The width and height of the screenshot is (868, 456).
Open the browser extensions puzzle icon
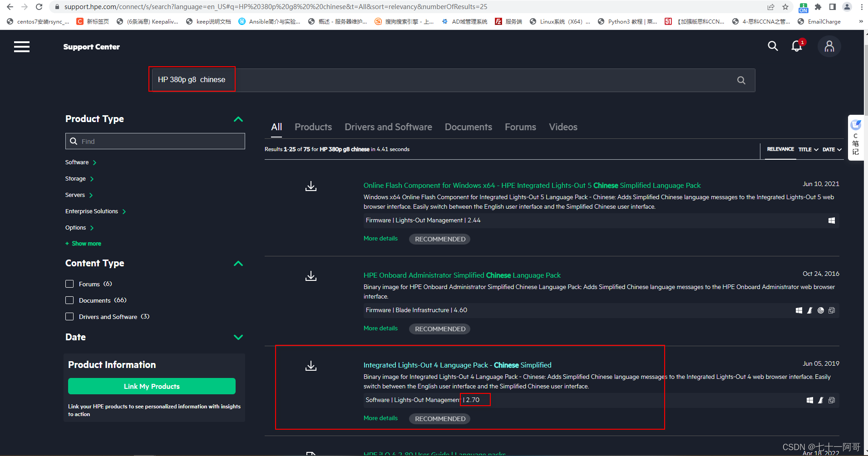(x=818, y=7)
